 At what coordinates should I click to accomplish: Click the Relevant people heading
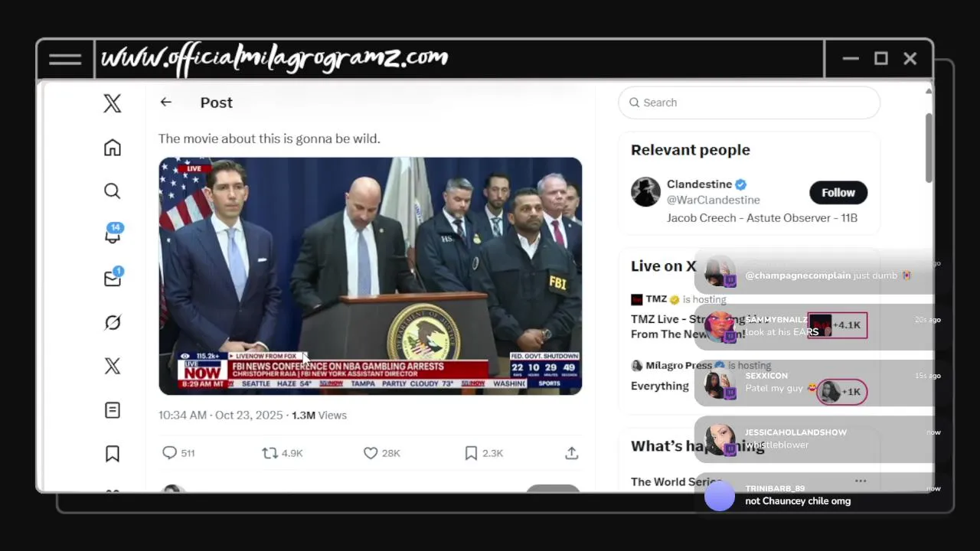click(x=691, y=150)
